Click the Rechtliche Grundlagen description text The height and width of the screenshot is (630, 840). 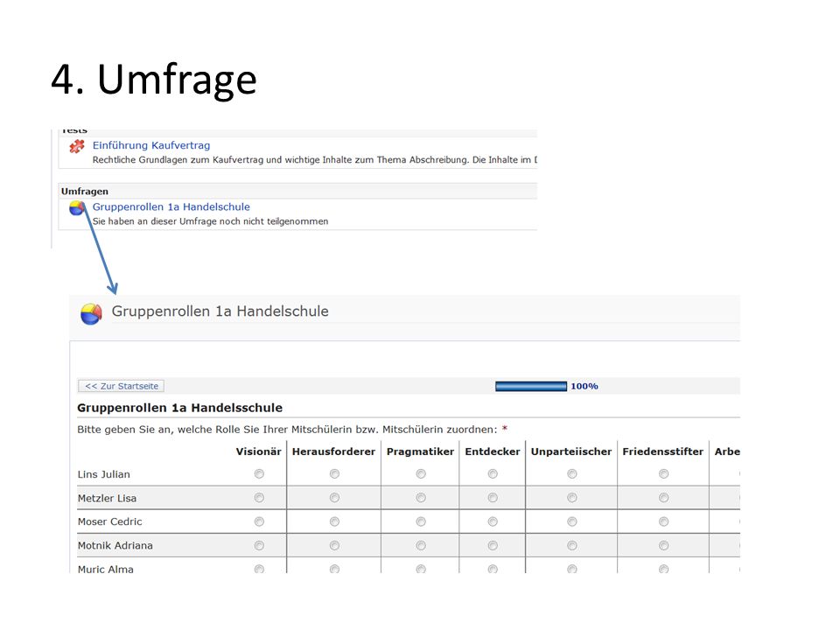[x=314, y=159]
